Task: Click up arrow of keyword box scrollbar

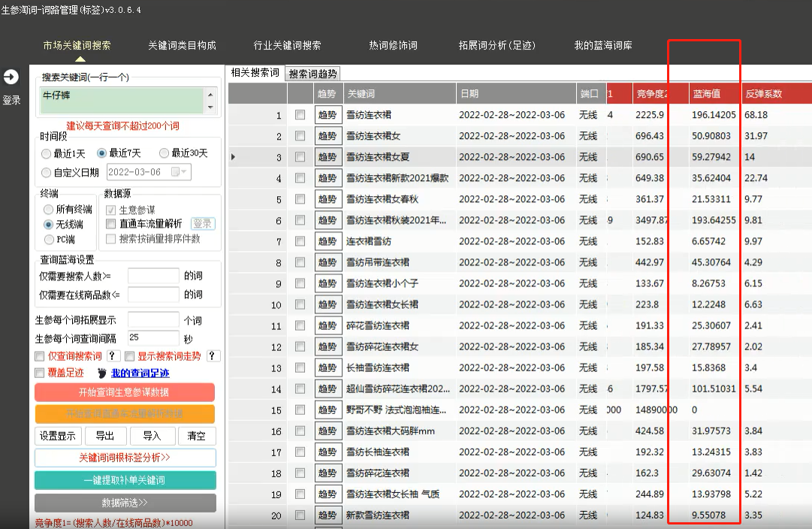Action: click(210, 94)
